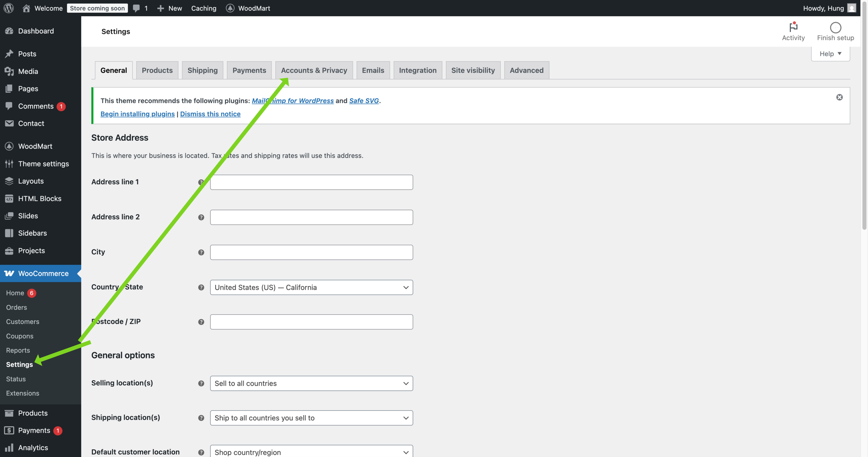Open WooCommerce Customers submenu item
Viewport: 868px width, 457px height.
click(x=23, y=322)
